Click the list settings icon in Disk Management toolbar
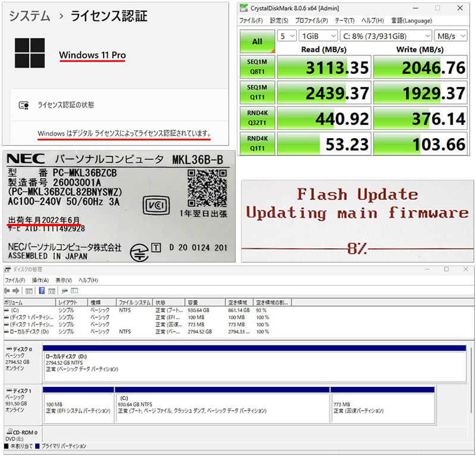476x456 pixels. coord(74,291)
